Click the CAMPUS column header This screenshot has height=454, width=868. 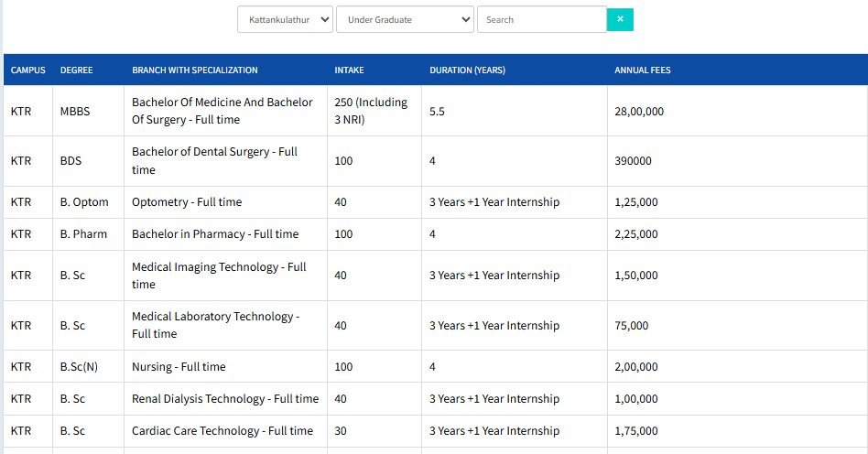28,70
